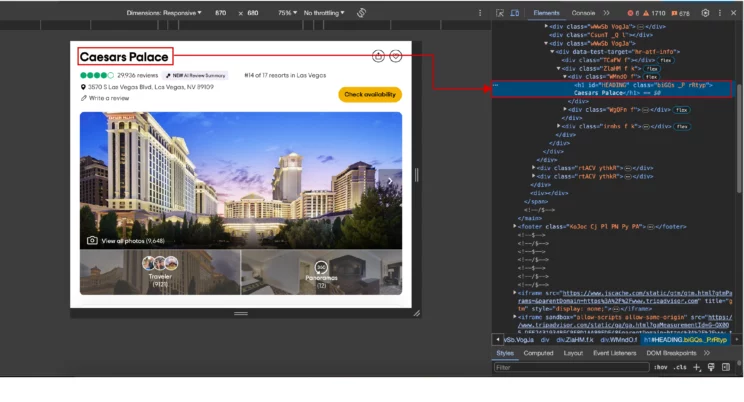Click the viewport width field 870

pyautogui.click(x=221, y=13)
